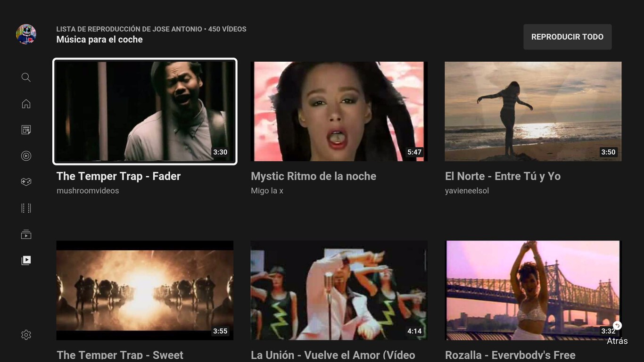Click the 3:55 duration badge
644x362 pixels.
(x=220, y=331)
